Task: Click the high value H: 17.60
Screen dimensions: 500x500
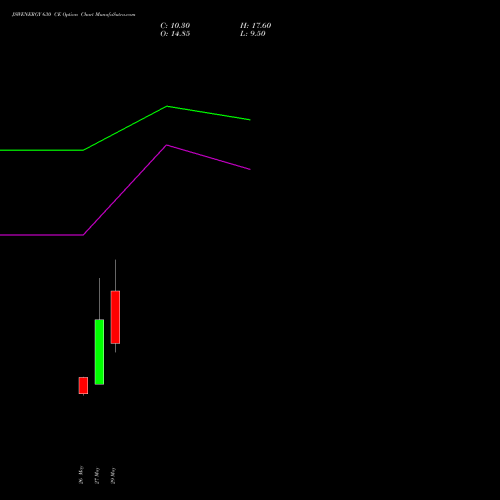Action: (x=255, y=26)
